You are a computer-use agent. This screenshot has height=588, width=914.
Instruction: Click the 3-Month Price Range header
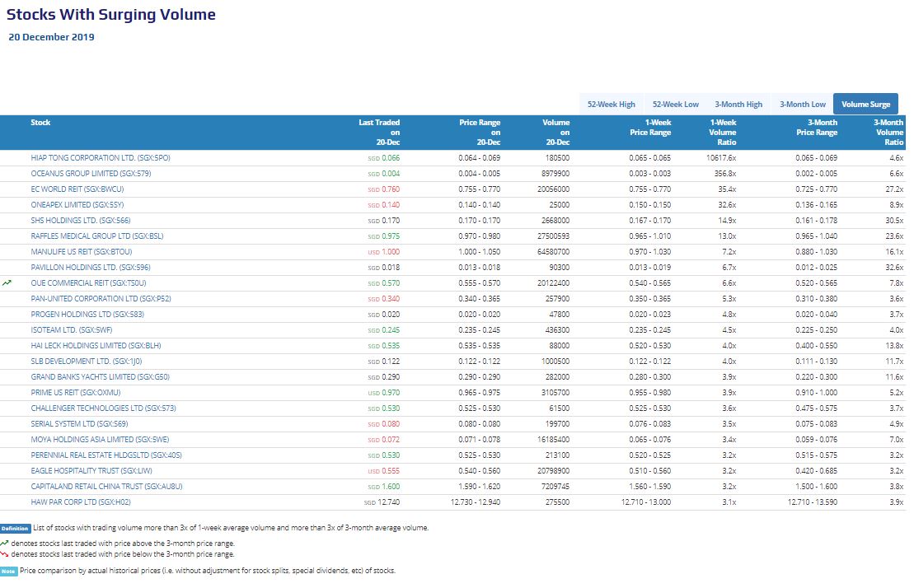coord(817,128)
